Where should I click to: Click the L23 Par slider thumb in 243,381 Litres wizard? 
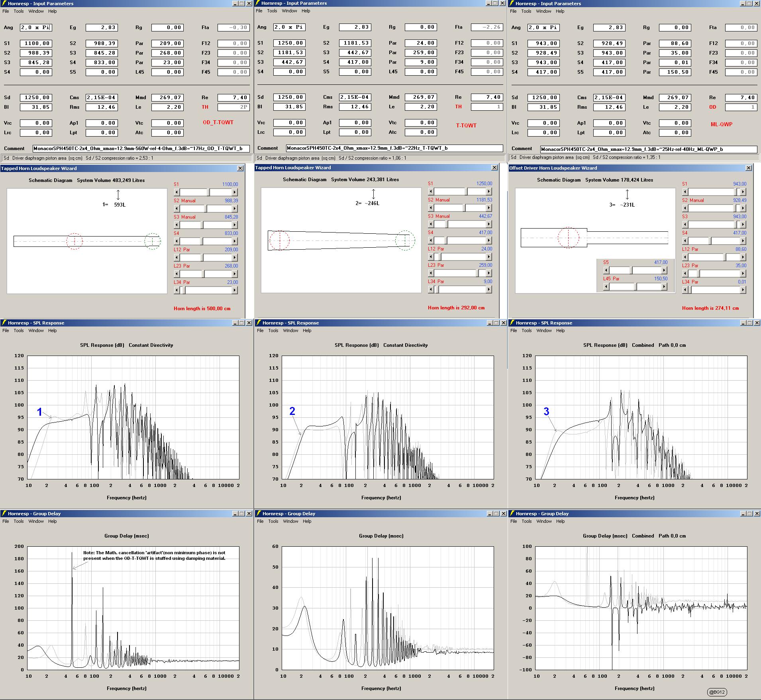[x=478, y=273]
